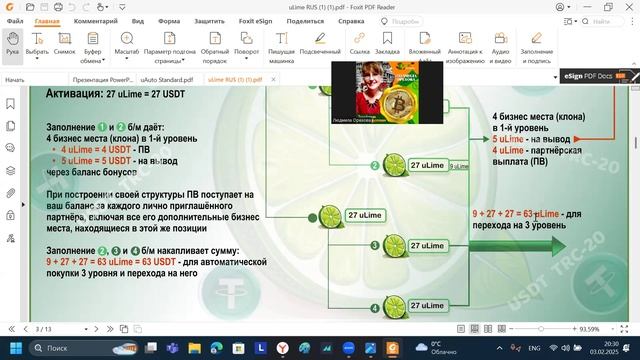Open the Comments panel in left sidebar

tap(11, 148)
